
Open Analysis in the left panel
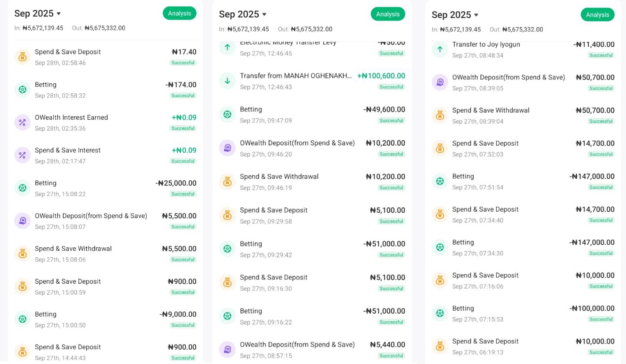pos(180,13)
